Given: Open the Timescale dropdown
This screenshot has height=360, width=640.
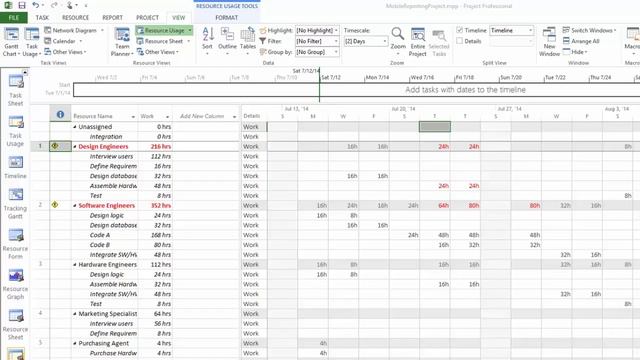Looking at the screenshot, I should (x=384, y=41).
